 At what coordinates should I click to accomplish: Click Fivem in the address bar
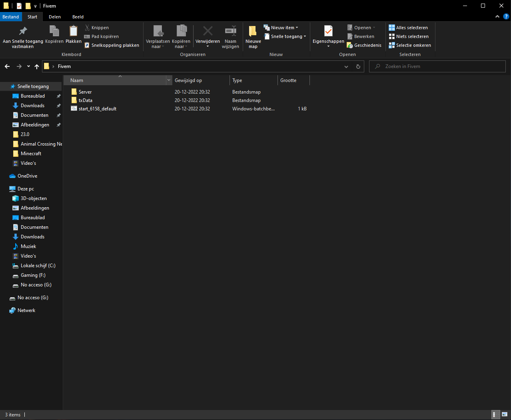64,66
